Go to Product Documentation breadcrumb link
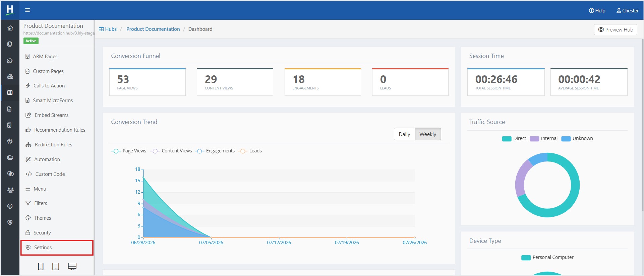This screenshot has height=276, width=644. (x=153, y=29)
